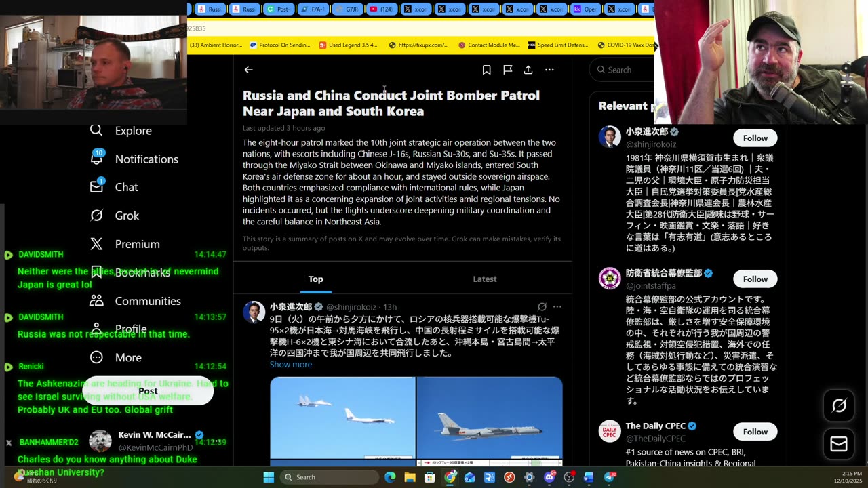Switch to the Top tab

(316, 279)
